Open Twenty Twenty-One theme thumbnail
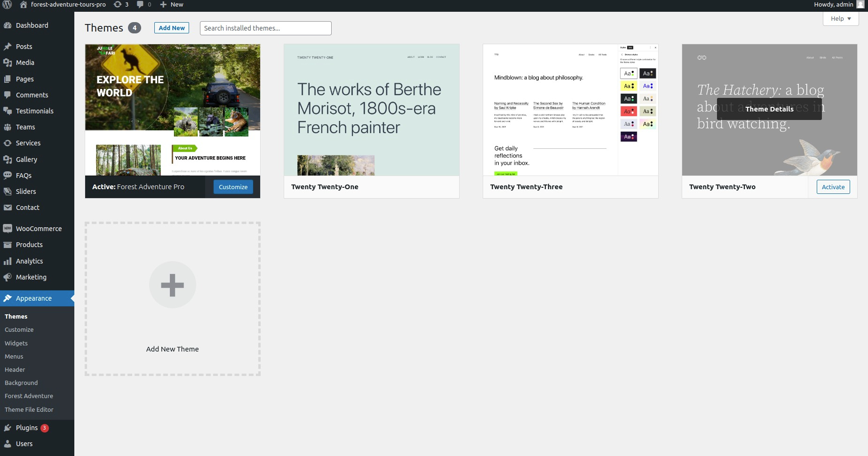Image resolution: width=868 pixels, height=456 pixels. coord(372,110)
